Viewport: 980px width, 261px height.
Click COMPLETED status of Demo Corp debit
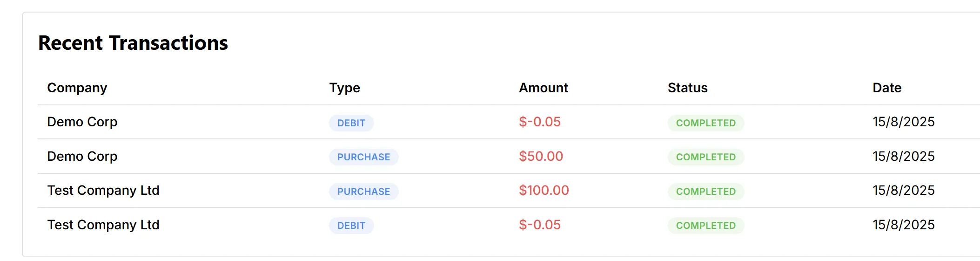point(705,123)
